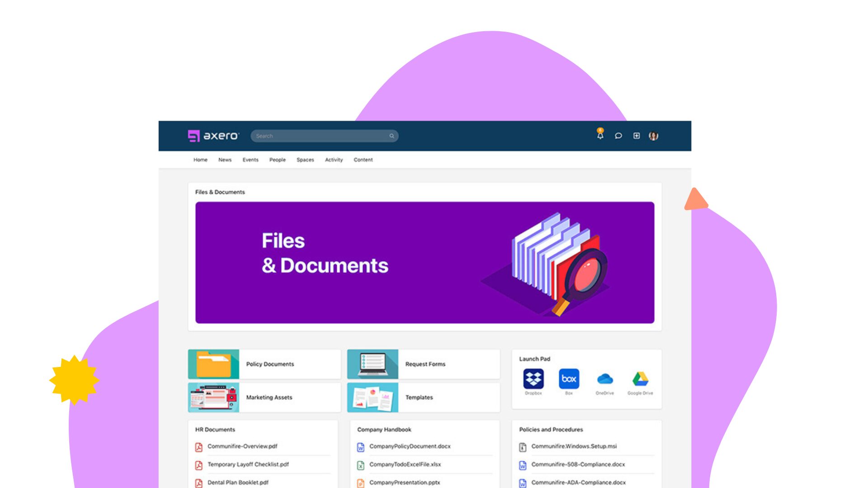Open the Spaces menu item
This screenshot has height=488, width=868.
pos(305,160)
